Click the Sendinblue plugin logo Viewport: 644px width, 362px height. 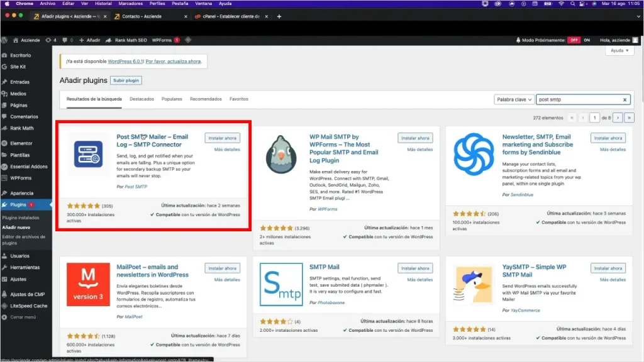coord(474,155)
